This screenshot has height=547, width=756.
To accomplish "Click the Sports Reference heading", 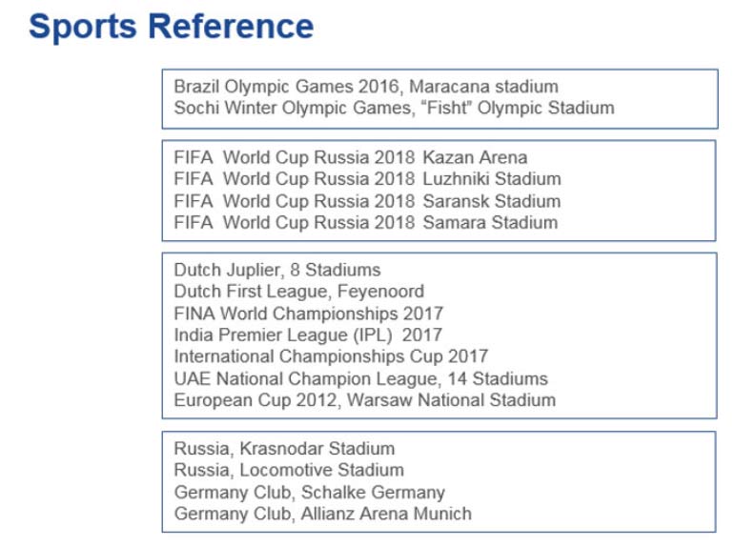I will pyautogui.click(x=171, y=27).
